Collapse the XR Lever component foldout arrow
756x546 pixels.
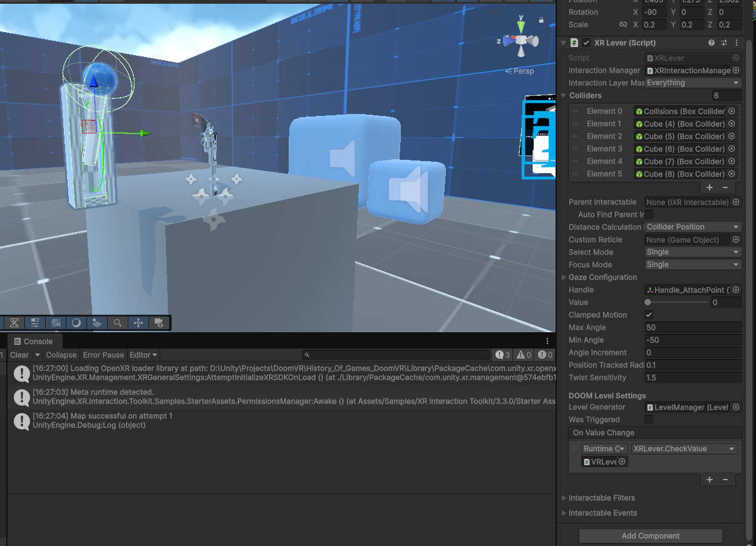coord(564,43)
